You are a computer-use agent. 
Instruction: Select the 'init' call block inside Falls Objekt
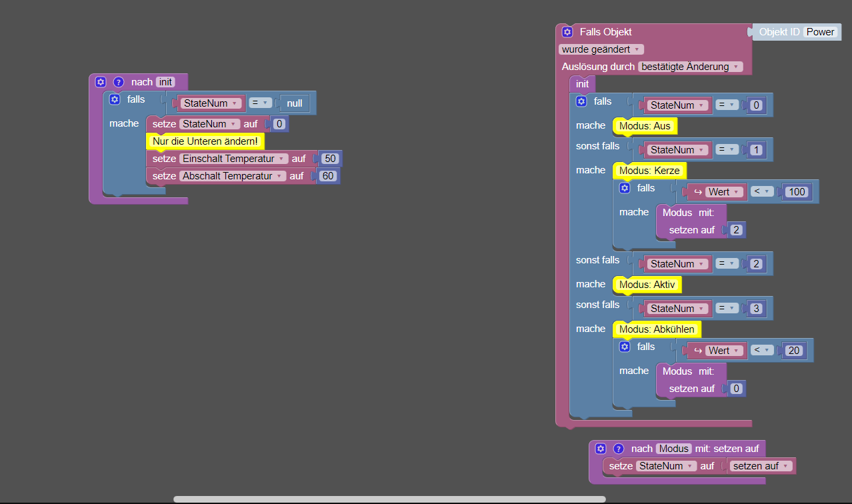point(583,84)
